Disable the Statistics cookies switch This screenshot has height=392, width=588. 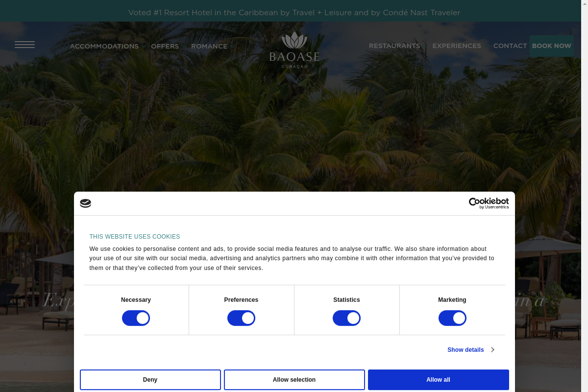pyautogui.click(x=346, y=318)
